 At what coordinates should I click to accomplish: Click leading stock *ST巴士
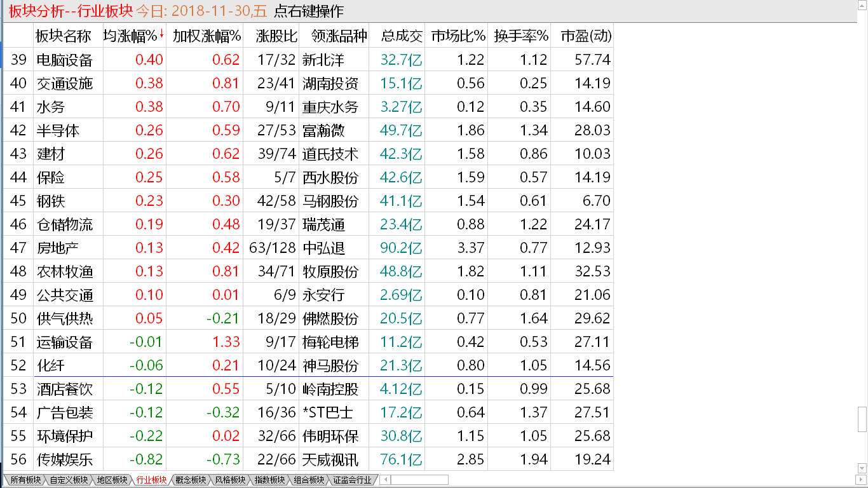tap(328, 412)
